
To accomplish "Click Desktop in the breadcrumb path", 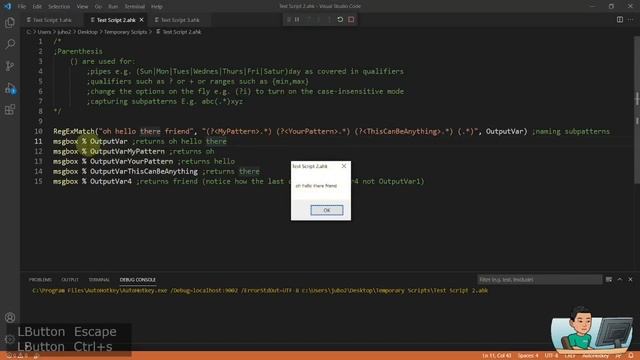I will 87,32.
